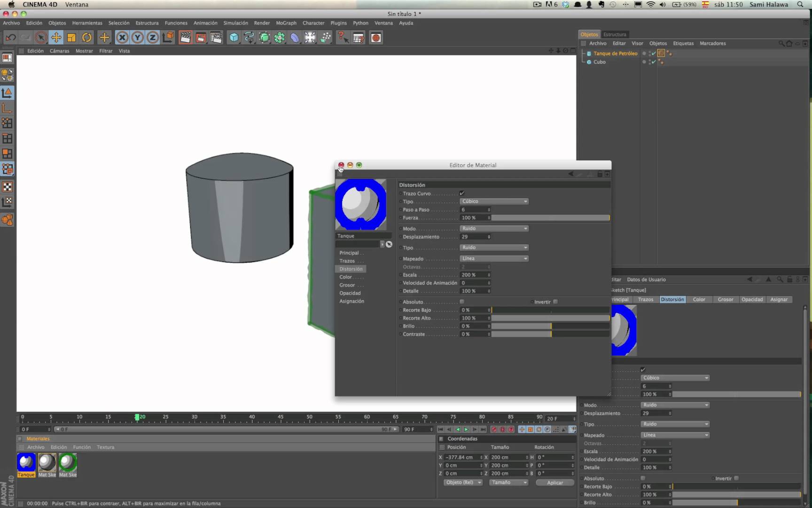This screenshot has width=812, height=508.
Task: Uncheck Trazo Curvo in the Editor de Material
Action: click(462, 193)
